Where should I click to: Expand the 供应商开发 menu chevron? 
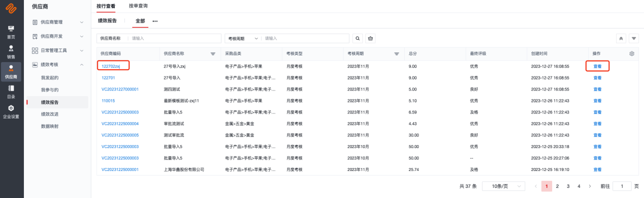coord(82,36)
